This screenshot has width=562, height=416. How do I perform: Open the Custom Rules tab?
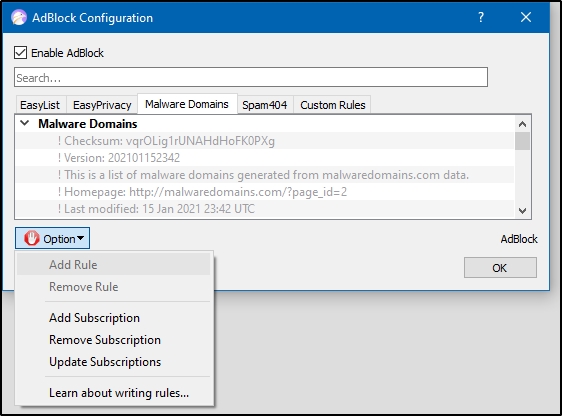333,105
